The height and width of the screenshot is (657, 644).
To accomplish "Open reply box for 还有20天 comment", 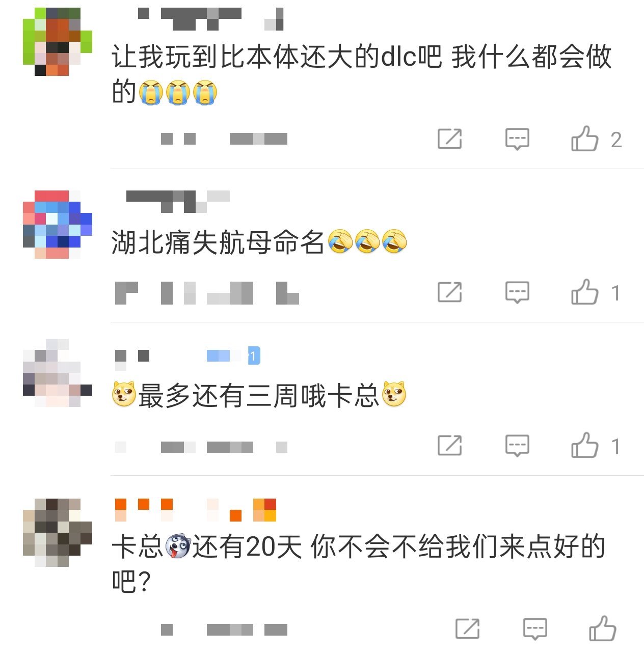I will (535, 629).
